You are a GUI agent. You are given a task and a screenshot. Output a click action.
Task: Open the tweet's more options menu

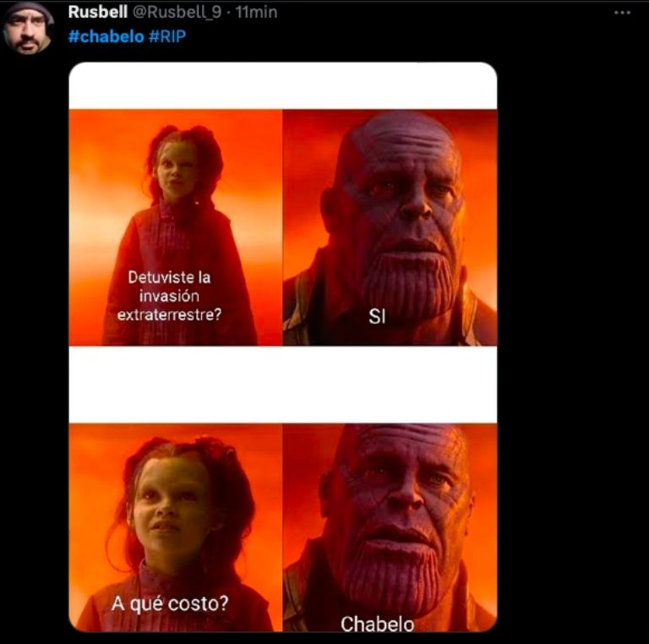(622, 13)
